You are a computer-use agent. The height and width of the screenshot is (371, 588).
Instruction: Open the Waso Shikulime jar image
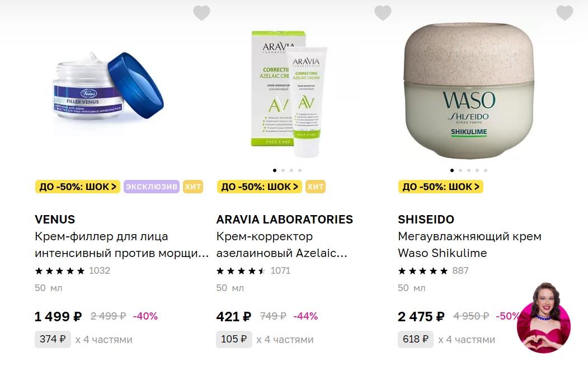[x=469, y=91]
